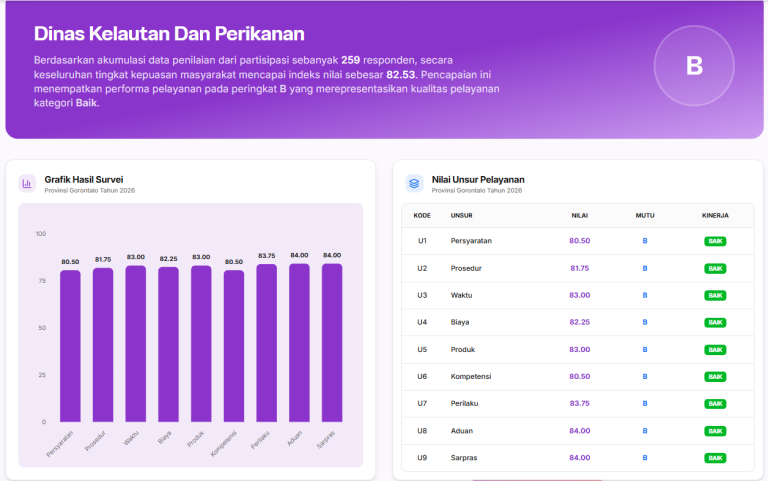This screenshot has width=768, height=481.
Task: Click the 82.53 index value in the banner
Action: click(401, 75)
